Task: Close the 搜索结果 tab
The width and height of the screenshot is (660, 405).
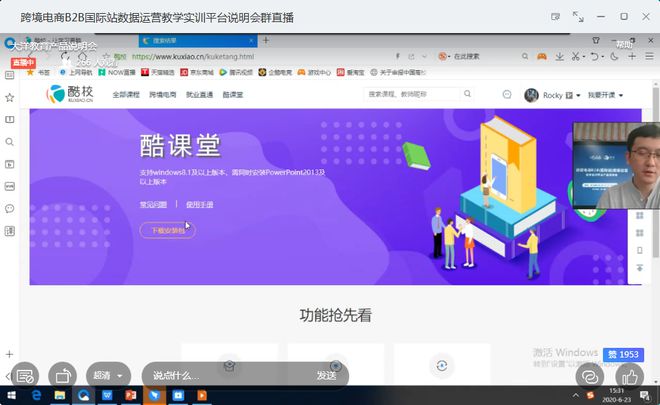Action: click(x=251, y=41)
